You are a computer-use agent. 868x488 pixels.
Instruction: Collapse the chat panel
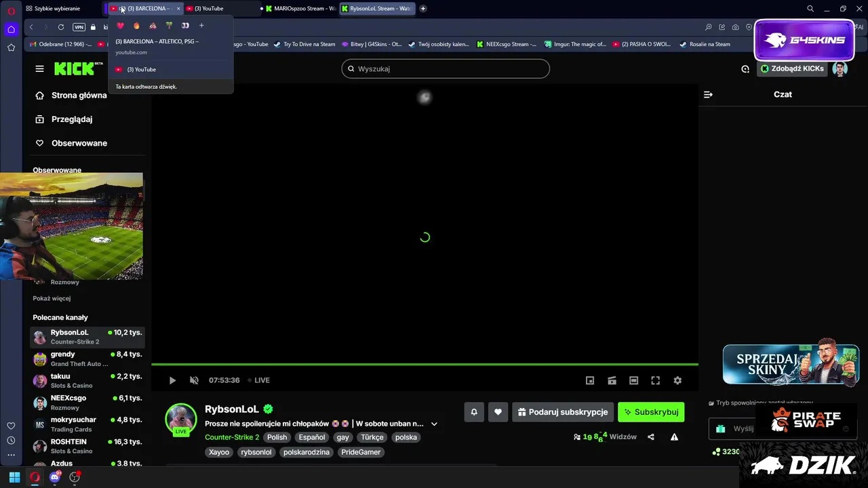pyautogui.click(x=708, y=95)
